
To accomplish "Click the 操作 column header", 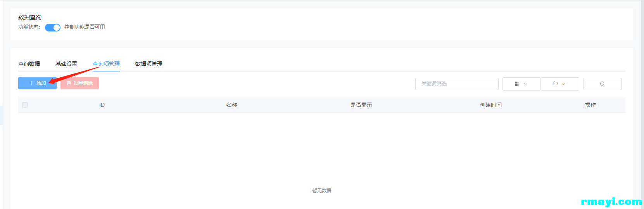I will [x=590, y=105].
